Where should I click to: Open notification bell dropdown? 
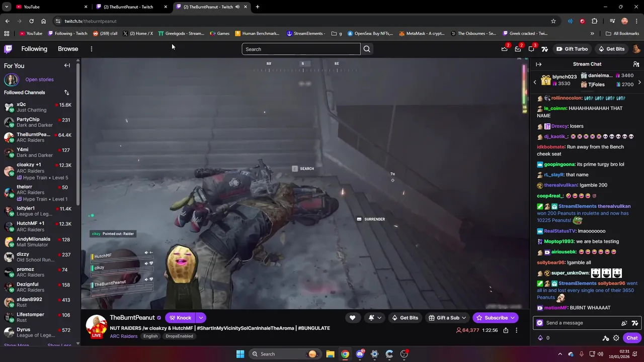(375, 318)
